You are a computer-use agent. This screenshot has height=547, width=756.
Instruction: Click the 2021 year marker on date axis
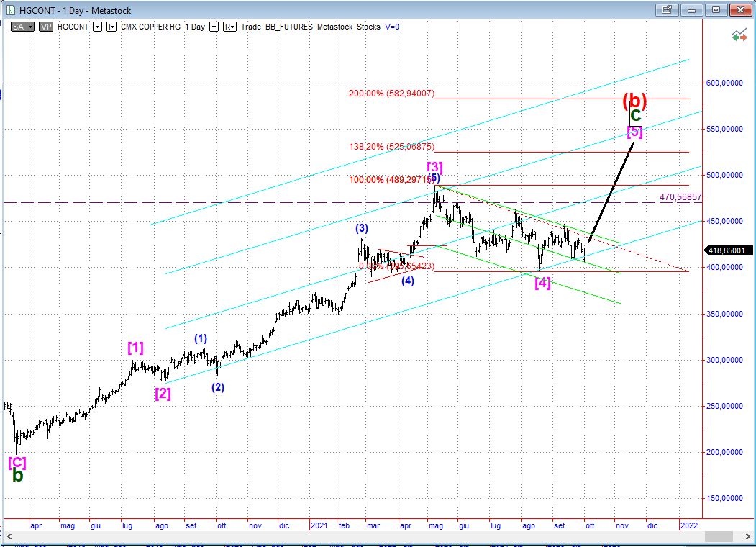pos(319,525)
